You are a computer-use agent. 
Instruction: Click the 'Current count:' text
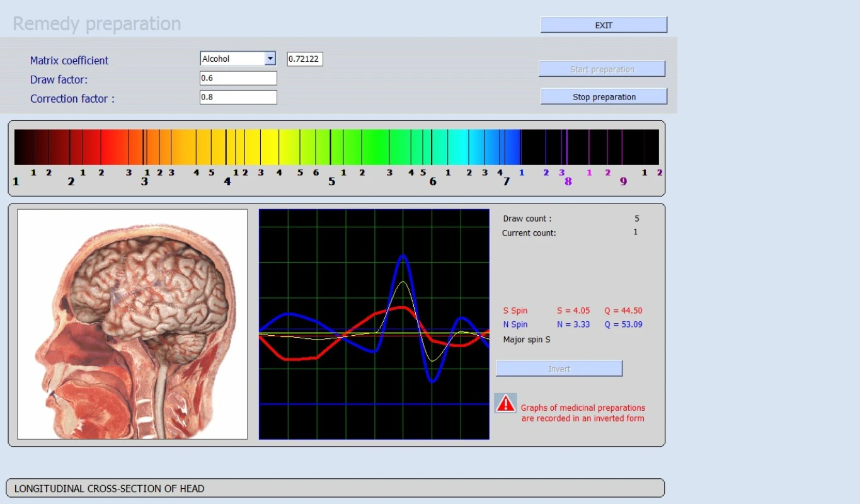(x=529, y=233)
